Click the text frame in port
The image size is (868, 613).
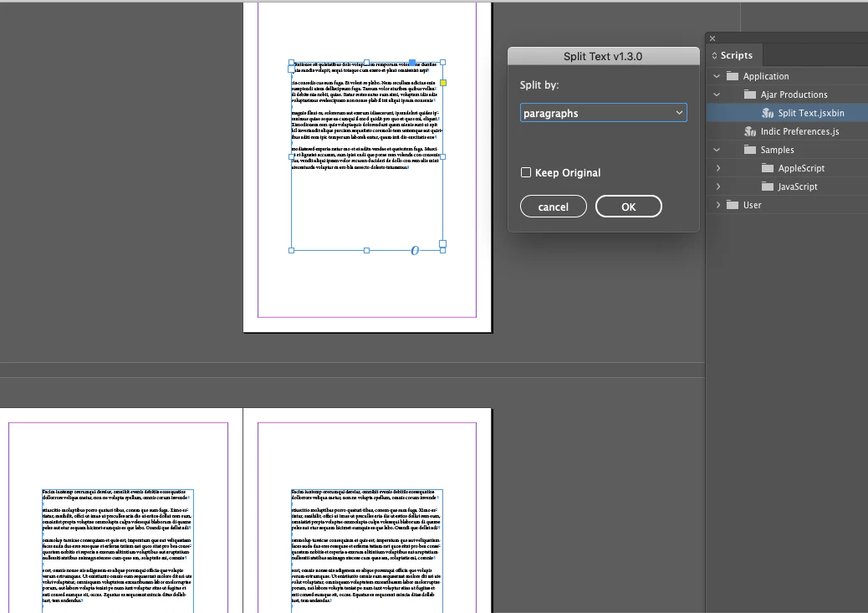point(292,69)
